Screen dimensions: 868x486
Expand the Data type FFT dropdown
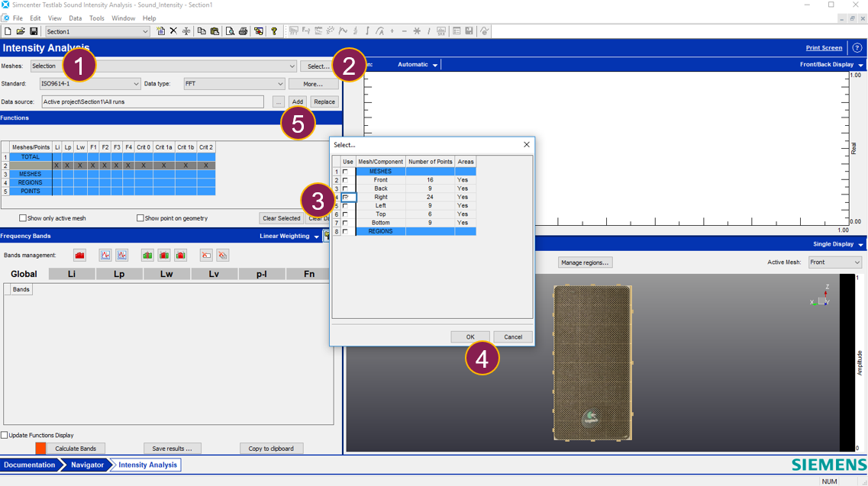coord(234,84)
